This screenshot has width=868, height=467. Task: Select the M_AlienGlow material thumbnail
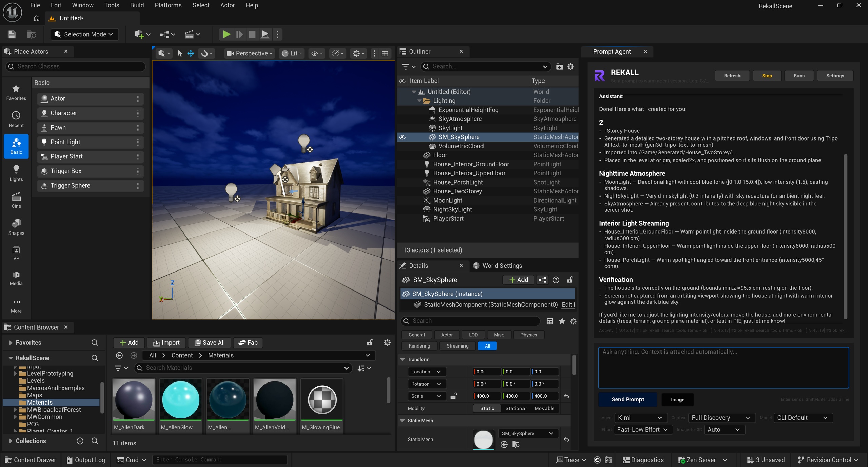181,400
